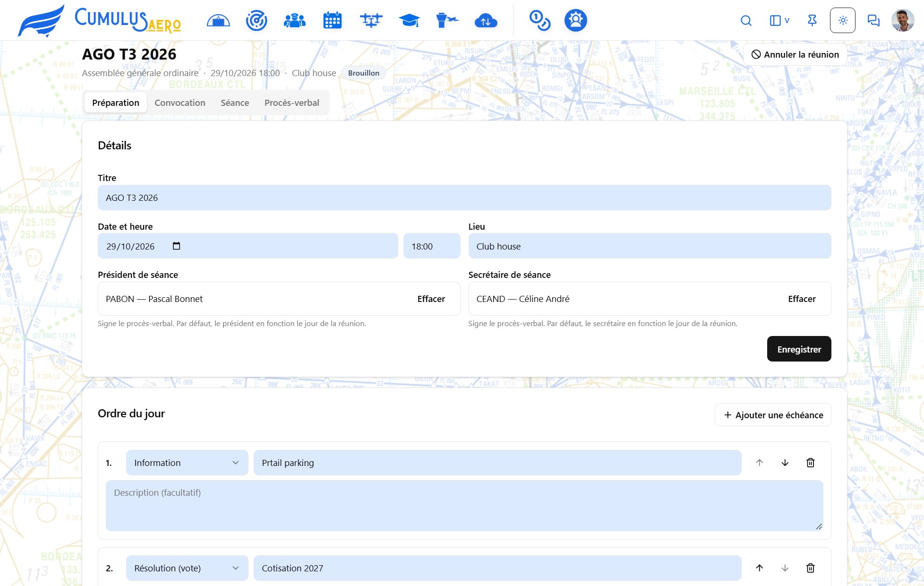Open the Résolution (vote) type dropdown
This screenshot has height=586, width=924.
click(187, 568)
